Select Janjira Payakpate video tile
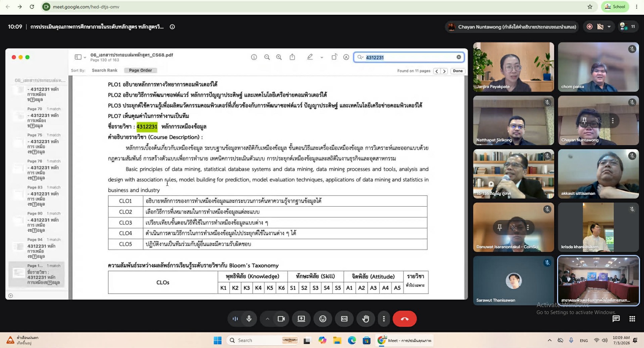This screenshot has width=644, height=348. (513, 67)
